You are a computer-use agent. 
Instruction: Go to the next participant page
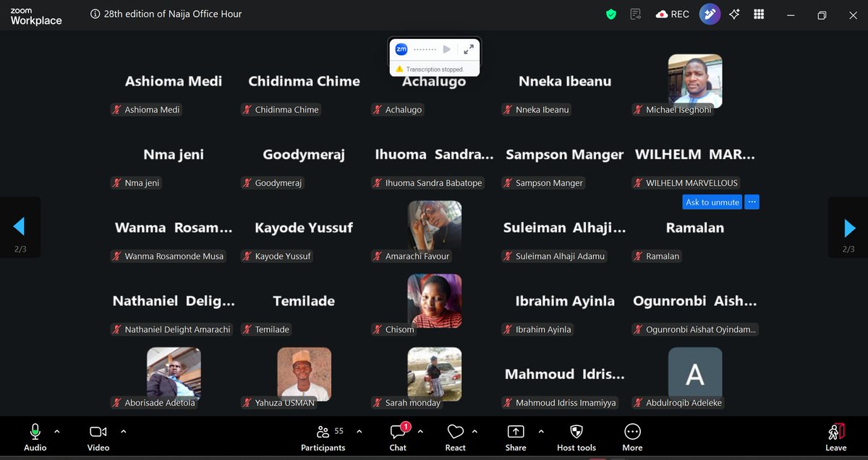tap(850, 228)
